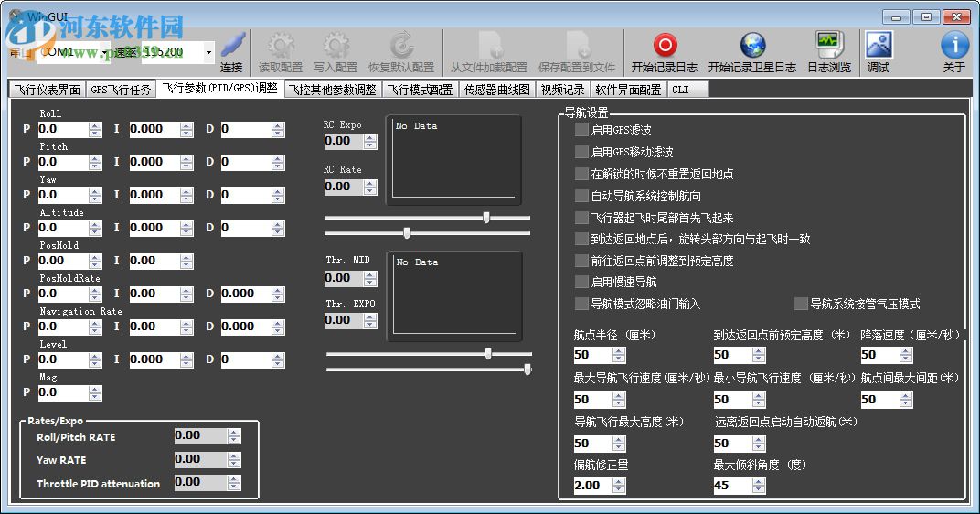Open the 视频记录 tab
Viewport: 980px width, 514px height.
pyautogui.click(x=562, y=90)
